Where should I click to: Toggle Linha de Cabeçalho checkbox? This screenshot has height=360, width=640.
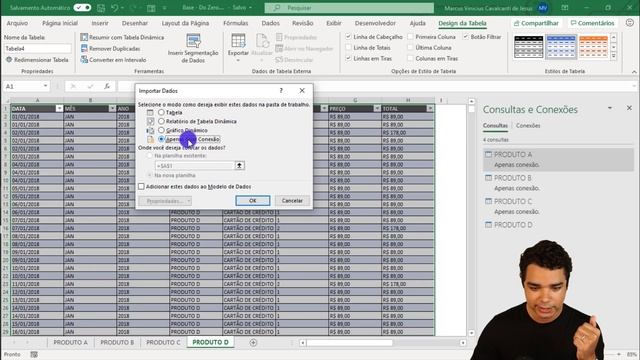(348, 37)
